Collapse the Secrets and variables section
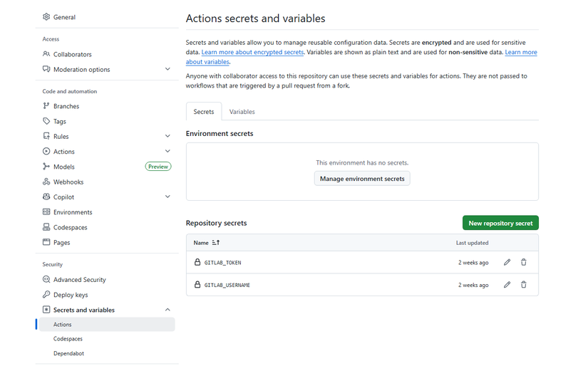588x366 pixels. pyautogui.click(x=167, y=310)
